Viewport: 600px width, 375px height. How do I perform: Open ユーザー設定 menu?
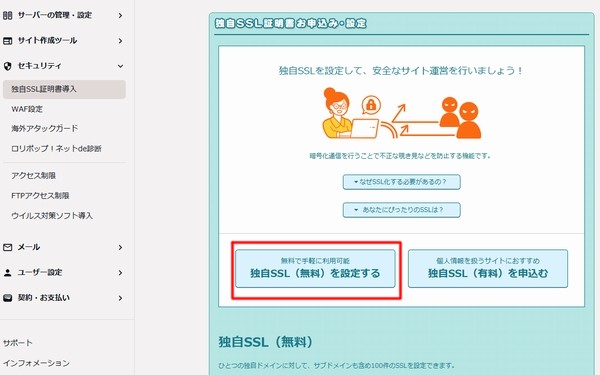point(40,272)
